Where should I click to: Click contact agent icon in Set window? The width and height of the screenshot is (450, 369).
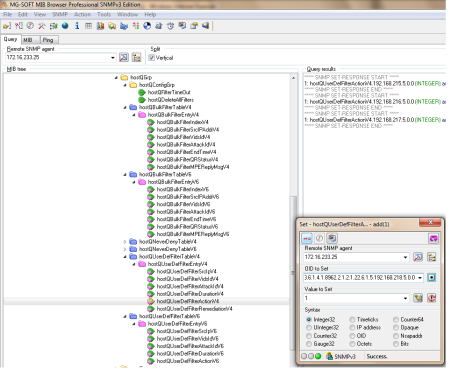[418, 257]
